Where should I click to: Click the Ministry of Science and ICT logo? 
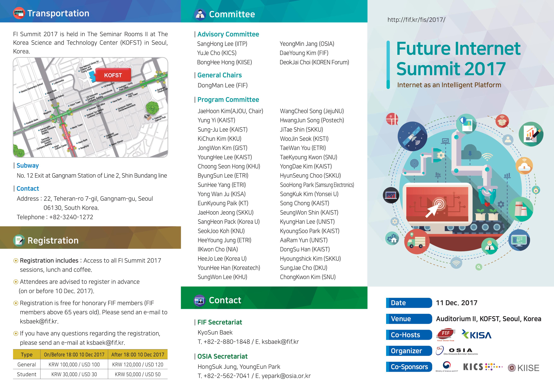click(447, 367)
